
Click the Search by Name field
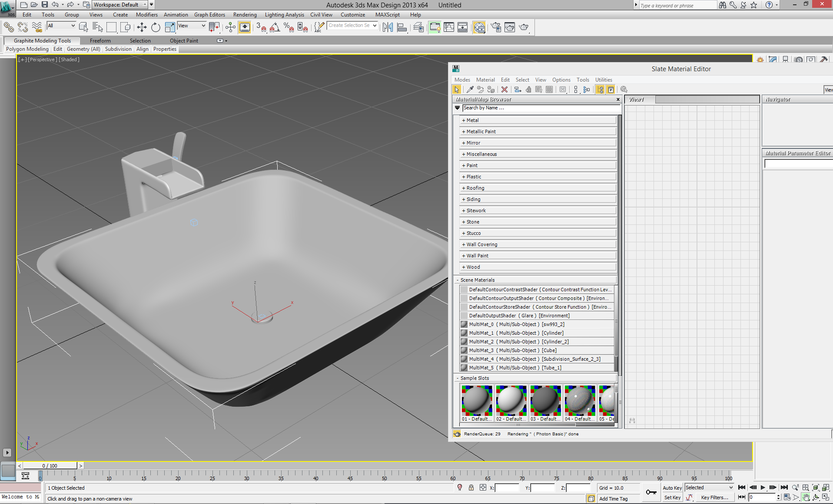coord(539,108)
